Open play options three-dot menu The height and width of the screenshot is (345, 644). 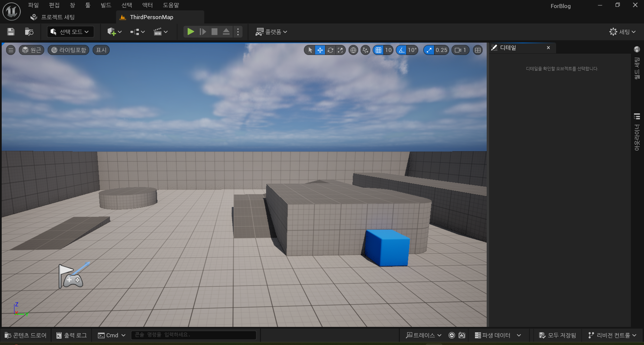238,32
